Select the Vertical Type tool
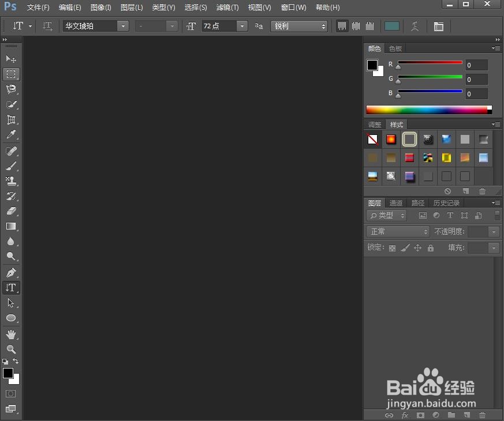The image size is (504, 421). click(x=11, y=287)
